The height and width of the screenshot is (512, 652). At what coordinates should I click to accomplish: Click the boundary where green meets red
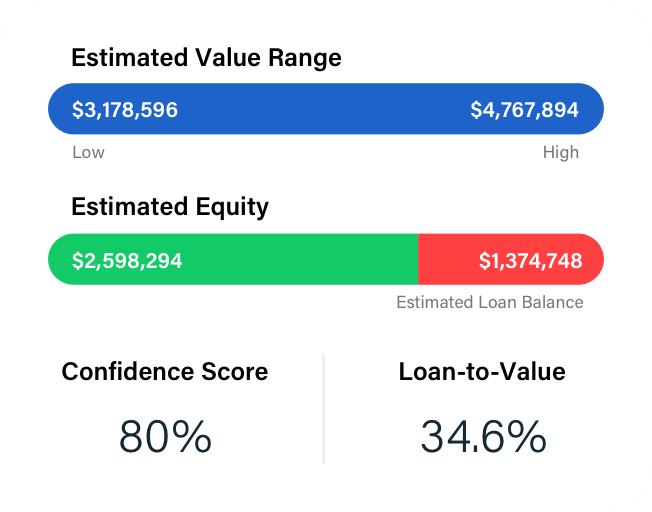417,260
